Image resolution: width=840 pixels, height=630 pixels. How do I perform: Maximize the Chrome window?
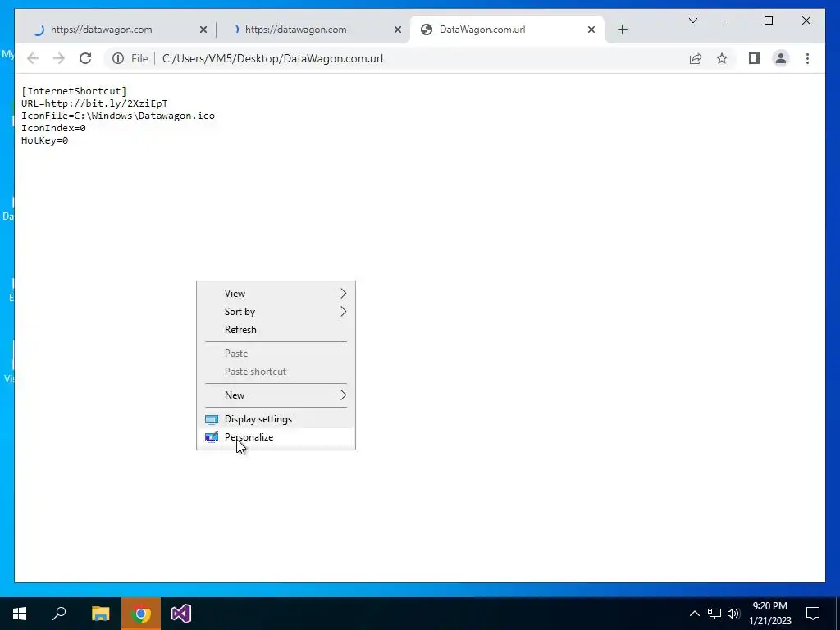[x=768, y=21]
